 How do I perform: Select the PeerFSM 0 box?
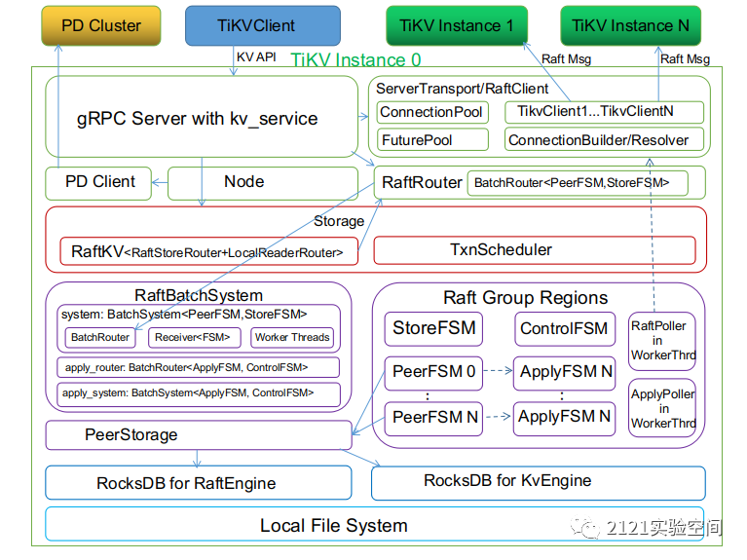(x=434, y=372)
